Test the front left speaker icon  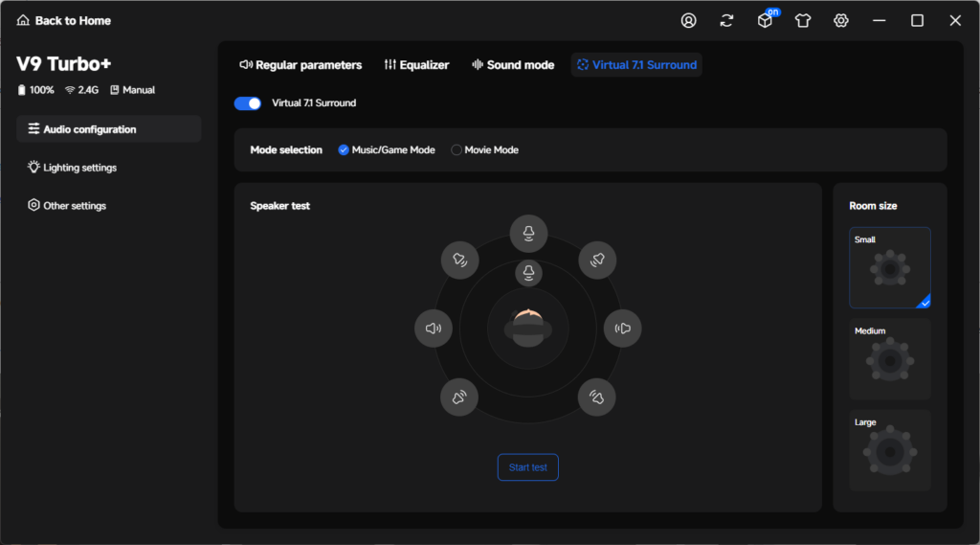[x=460, y=260]
